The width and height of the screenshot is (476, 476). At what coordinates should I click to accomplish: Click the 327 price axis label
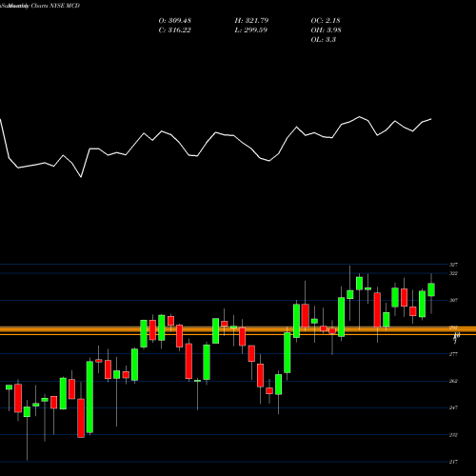click(x=453, y=265)
